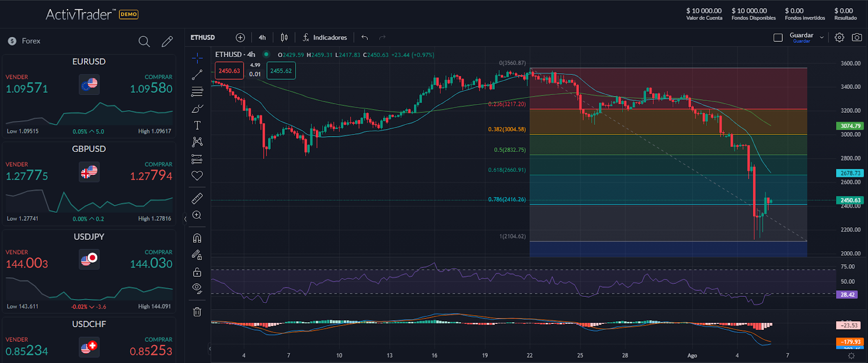
Task: Click the red 2450.63 sell price button
Action: [229, 71]
